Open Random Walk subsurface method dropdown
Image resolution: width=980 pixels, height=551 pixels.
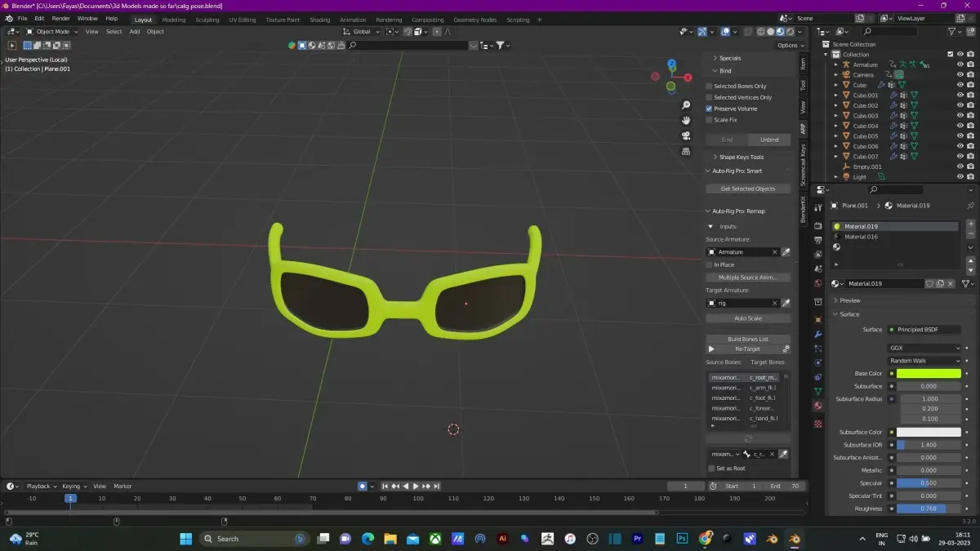click(925, 361)
